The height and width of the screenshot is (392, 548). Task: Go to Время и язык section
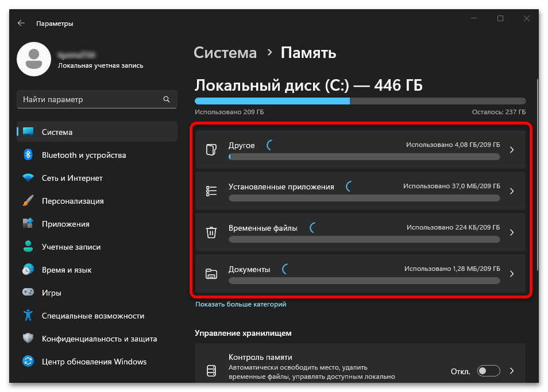tap(97, 270)
